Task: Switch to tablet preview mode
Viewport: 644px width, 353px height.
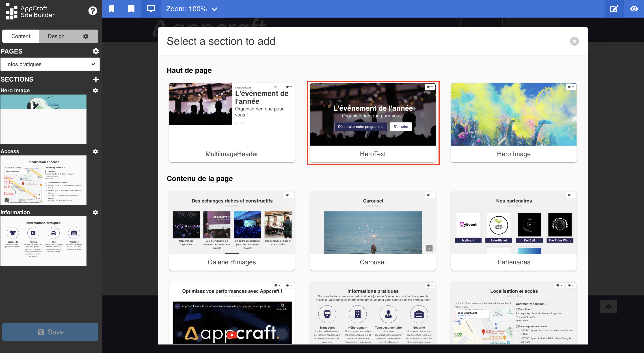Action: pos(131,9)
